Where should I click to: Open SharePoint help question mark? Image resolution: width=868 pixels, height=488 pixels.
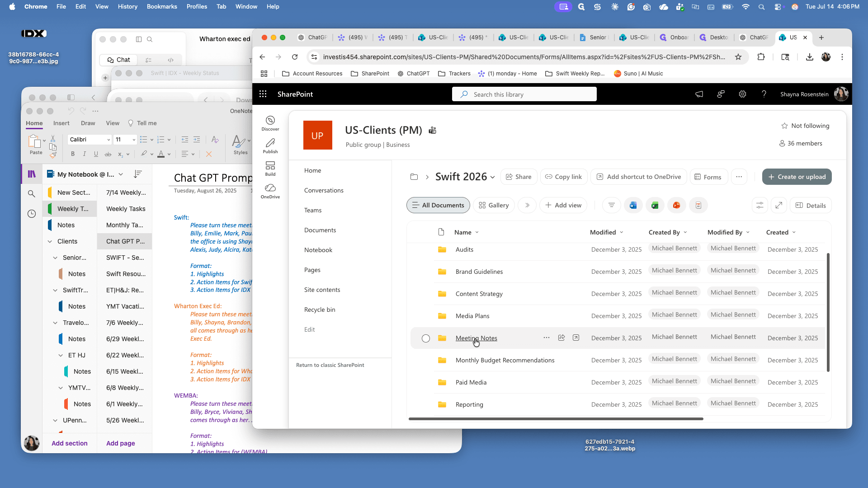(x=764, y=94)
